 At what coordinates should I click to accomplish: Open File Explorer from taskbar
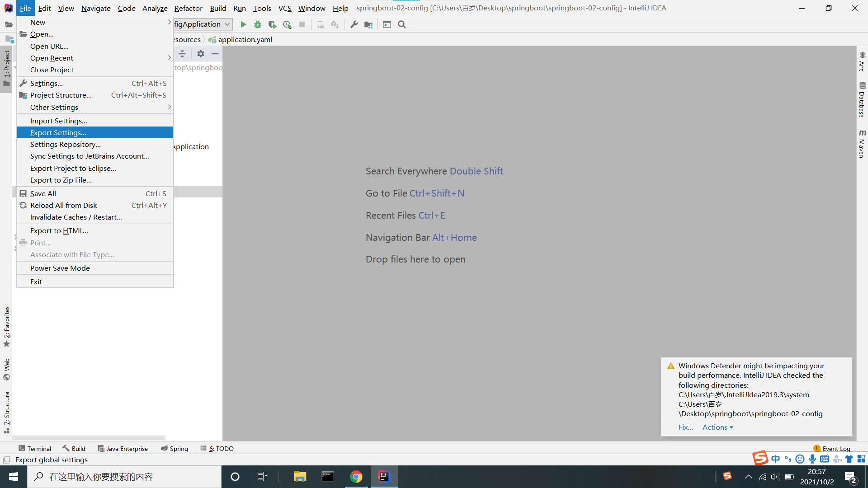300,477
